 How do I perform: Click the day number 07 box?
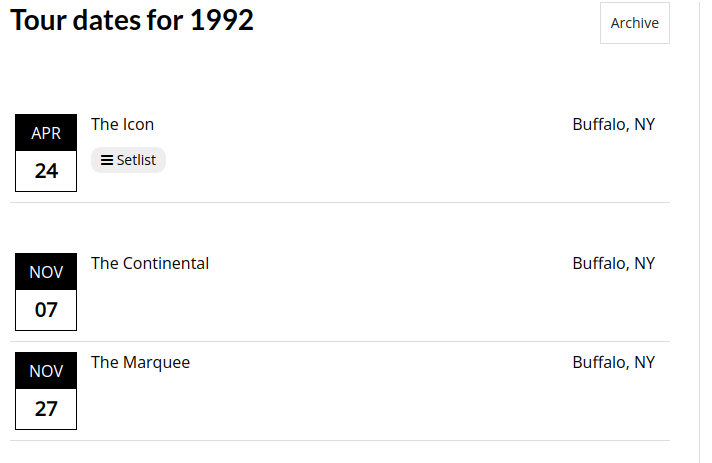(x=46, y=310)
